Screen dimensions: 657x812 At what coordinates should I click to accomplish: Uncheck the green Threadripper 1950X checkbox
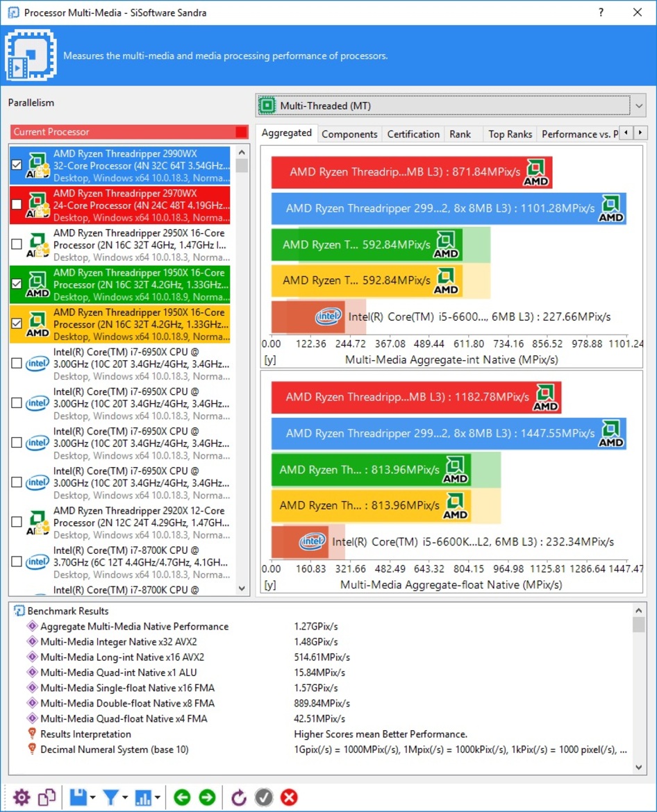17,284
